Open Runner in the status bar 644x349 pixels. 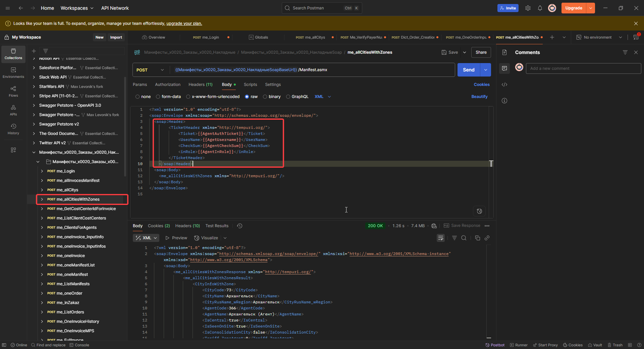(x=519, y=345)
